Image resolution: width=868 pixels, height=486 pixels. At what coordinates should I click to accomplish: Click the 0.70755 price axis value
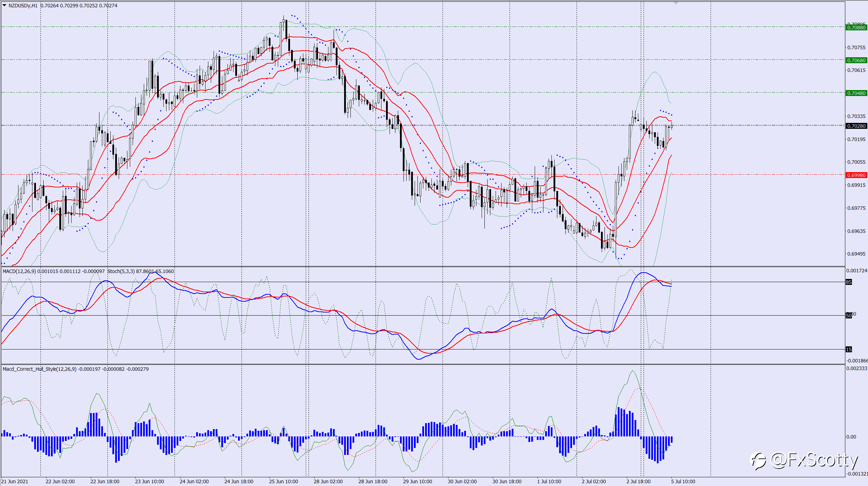856,47
